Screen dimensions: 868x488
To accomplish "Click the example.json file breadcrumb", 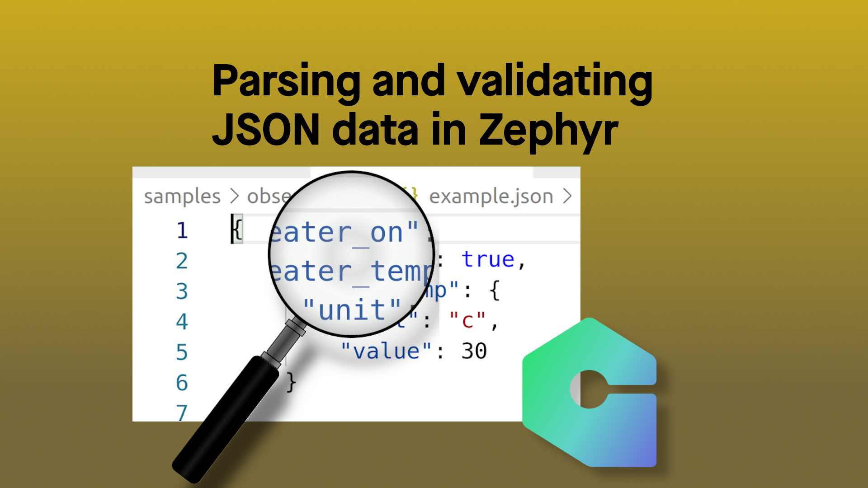I will tap(490, 196).
